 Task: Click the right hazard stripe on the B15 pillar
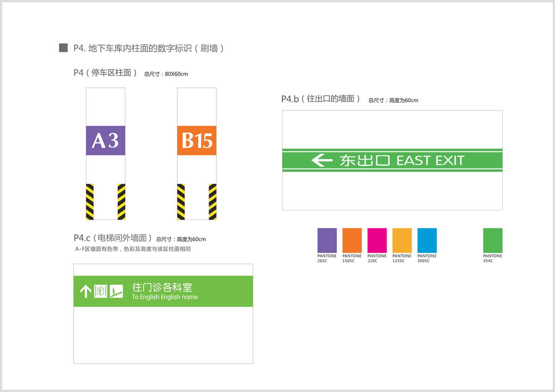[x=212, y=202]
